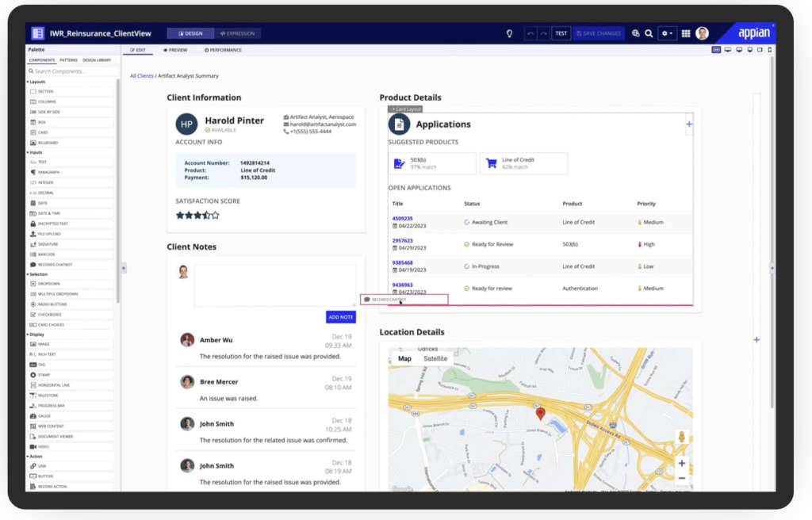
Task: Enable TEST mode in the toolbar
Action: tap(561, 33)
